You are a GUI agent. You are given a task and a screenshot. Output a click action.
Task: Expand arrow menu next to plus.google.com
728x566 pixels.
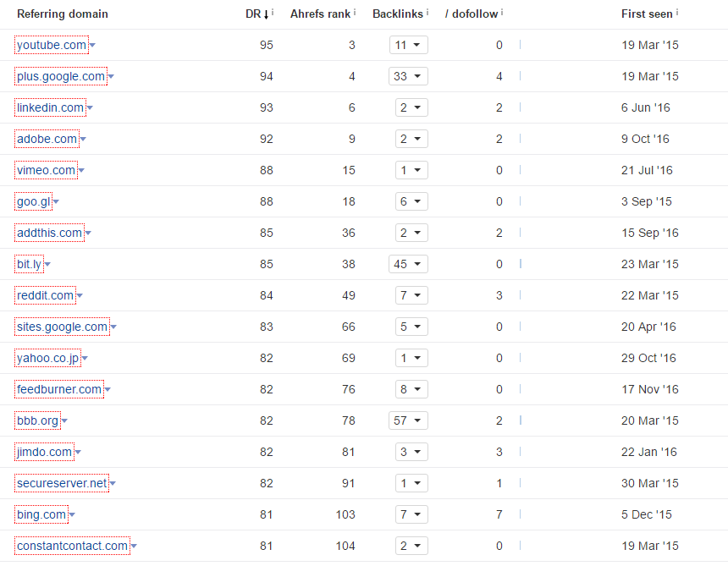point(111,76)
